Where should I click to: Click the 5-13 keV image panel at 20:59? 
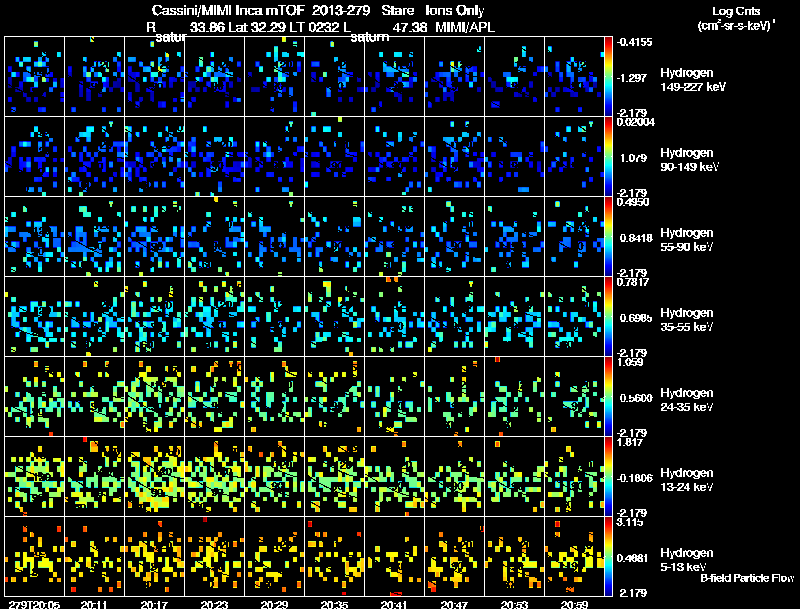coord(574,556)
